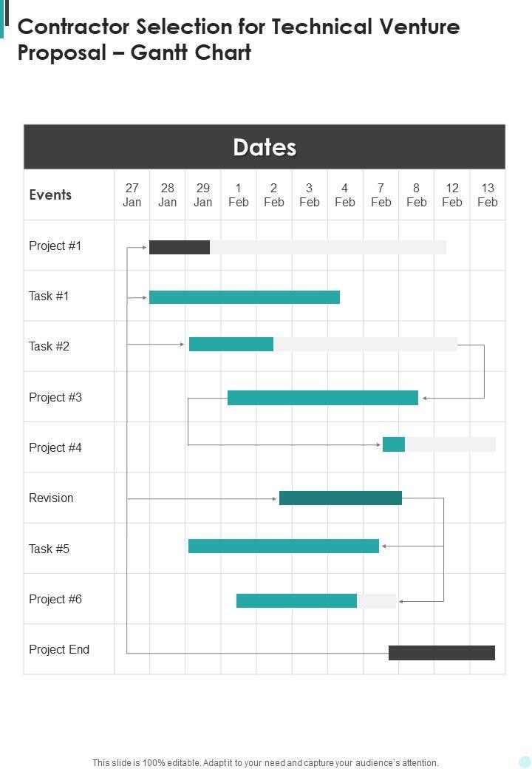Viewport: 532px width, 769px height.
Task: Select the Gantt Chart slide title text
Action: tap(239, 40)
